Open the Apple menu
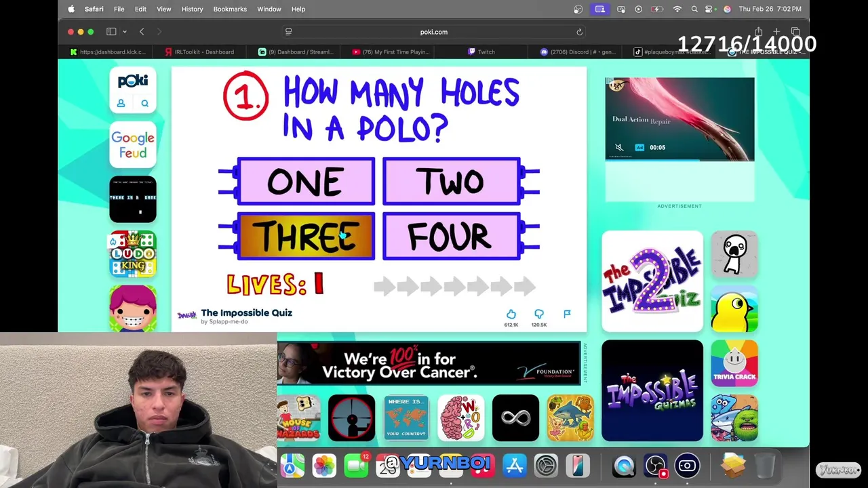Image resolution: width=868 pixels, height=488 pixels. click(71, 9)
